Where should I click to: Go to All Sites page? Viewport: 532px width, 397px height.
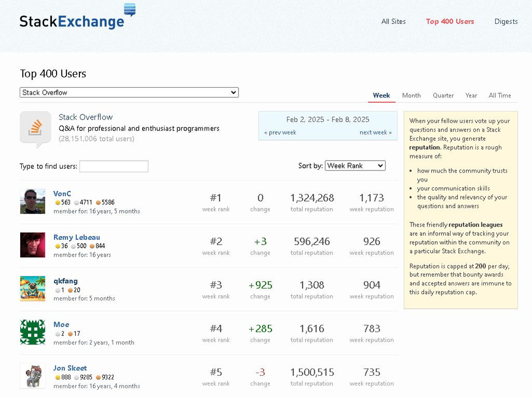(x=394, y=21)
